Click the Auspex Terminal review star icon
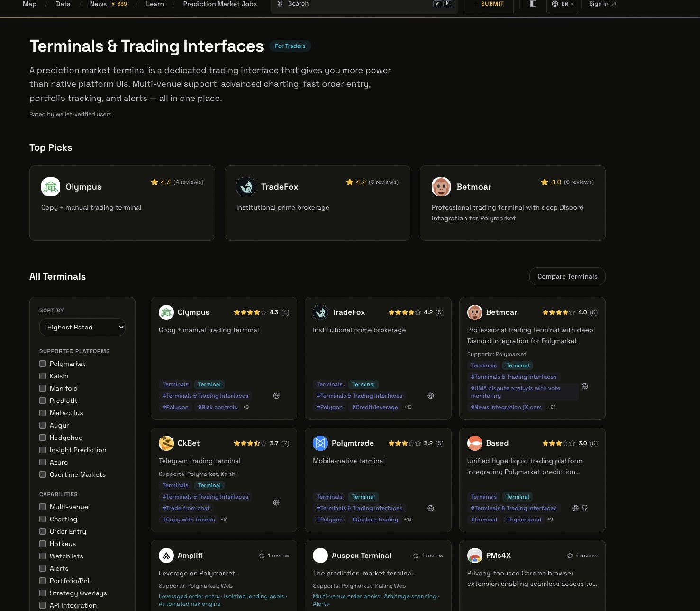700x611 pixels. pos(416,556)
